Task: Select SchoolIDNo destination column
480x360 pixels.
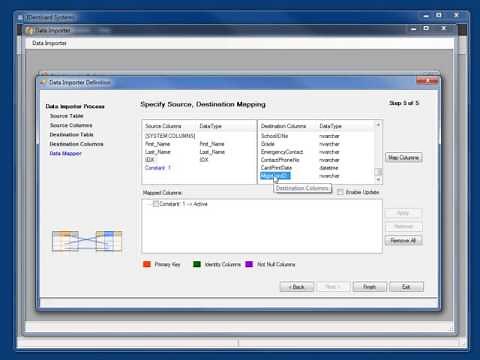Action: (x=274, y=136)
